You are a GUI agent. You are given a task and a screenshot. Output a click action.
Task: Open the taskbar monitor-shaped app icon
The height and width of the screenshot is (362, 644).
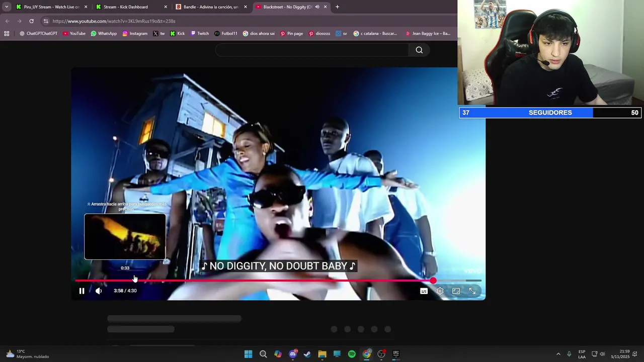tap(337, 354)
